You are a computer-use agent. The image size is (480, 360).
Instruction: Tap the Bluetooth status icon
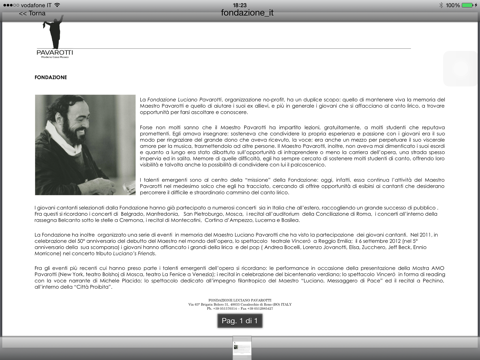[x=441, y=5]
